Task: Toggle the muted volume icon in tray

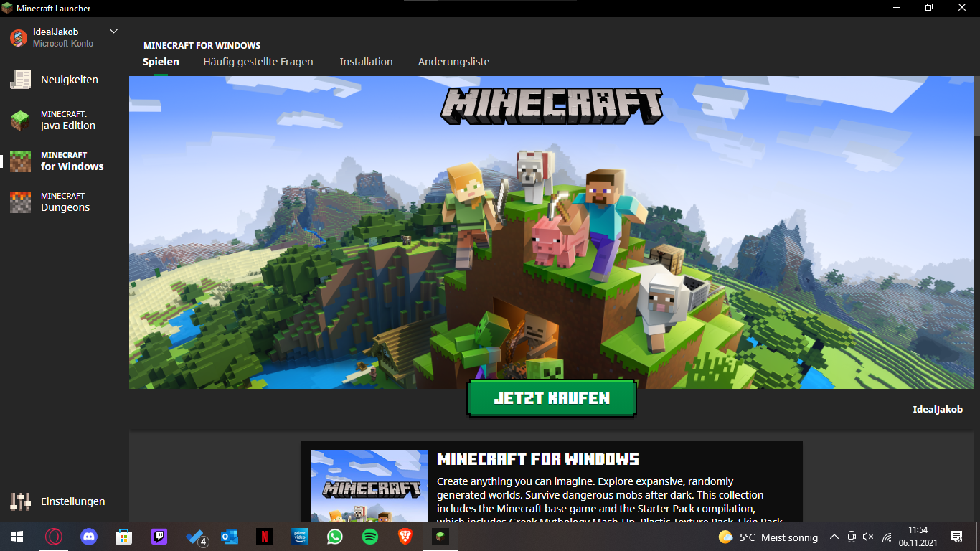Action: (x=868, y=537)
